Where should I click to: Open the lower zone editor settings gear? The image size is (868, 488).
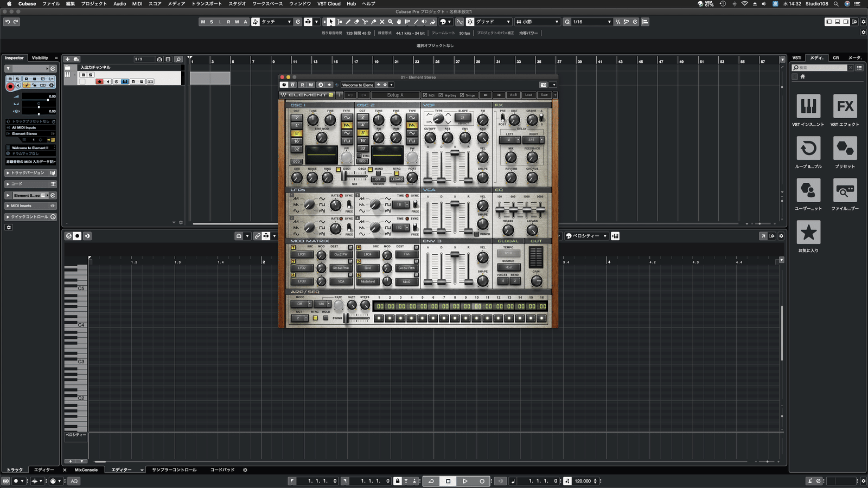[x=781, y=236]
